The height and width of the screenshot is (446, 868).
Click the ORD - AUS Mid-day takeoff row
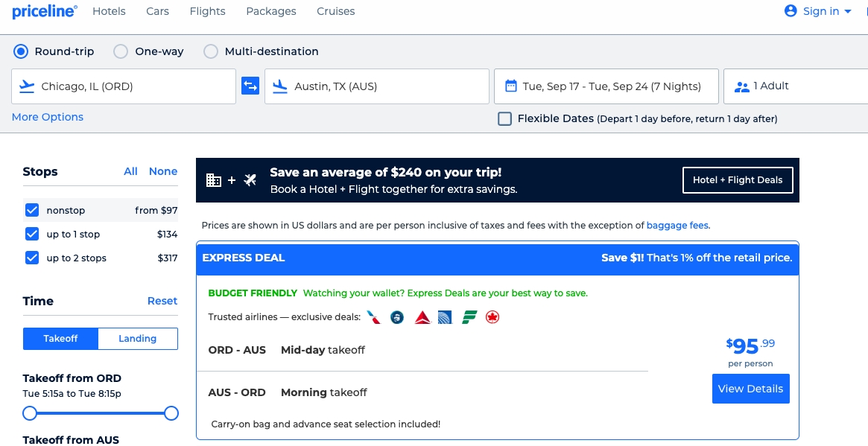coord(422,350)
